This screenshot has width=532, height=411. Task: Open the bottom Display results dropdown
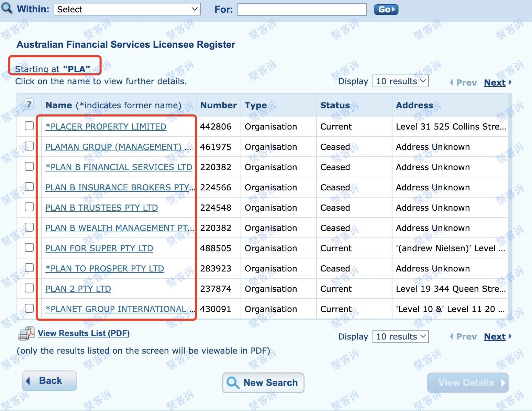[401, 336]
